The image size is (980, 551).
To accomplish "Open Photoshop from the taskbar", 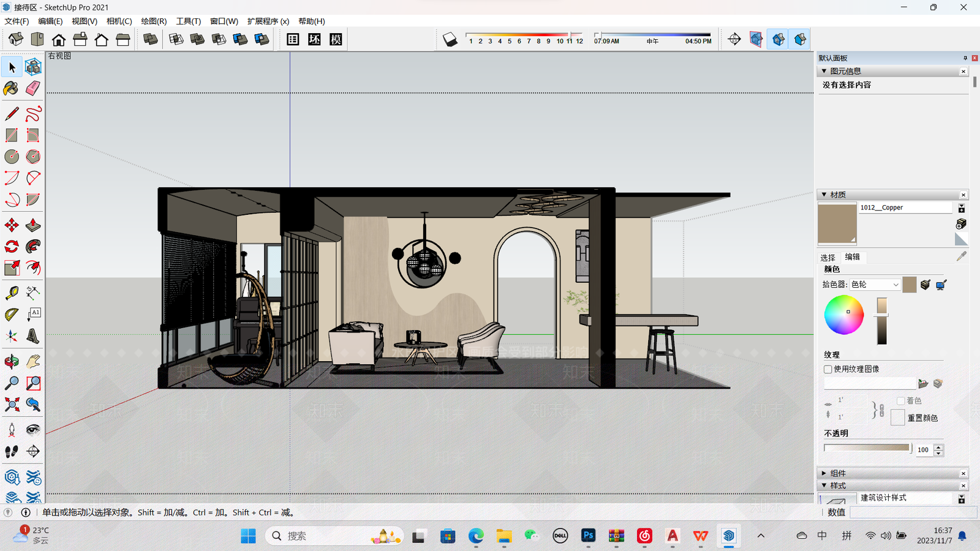I will [588, 536].
